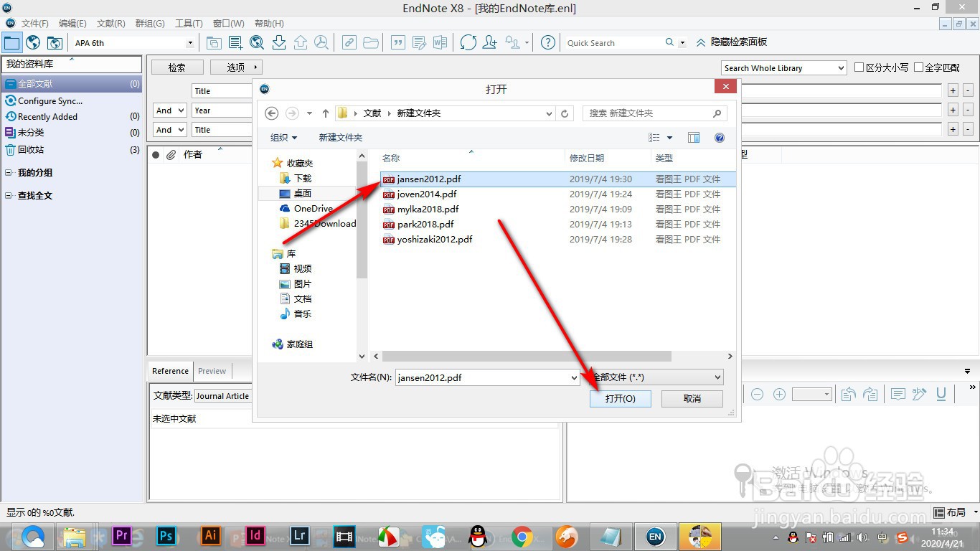Open Help question mark icon in toolbar
The width and height of the screenshot is (980, 551).
[548, 42]
